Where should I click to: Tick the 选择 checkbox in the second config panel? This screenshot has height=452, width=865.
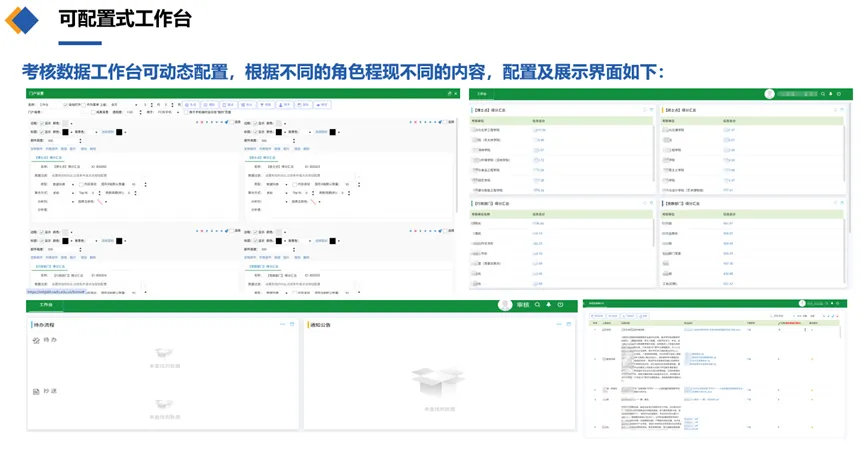pos(444,122)
